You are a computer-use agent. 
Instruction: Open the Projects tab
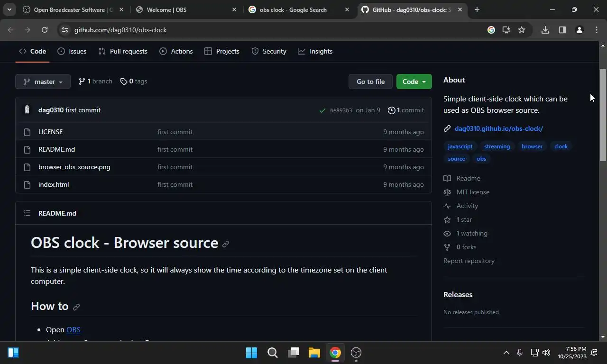tap(222, 51)
